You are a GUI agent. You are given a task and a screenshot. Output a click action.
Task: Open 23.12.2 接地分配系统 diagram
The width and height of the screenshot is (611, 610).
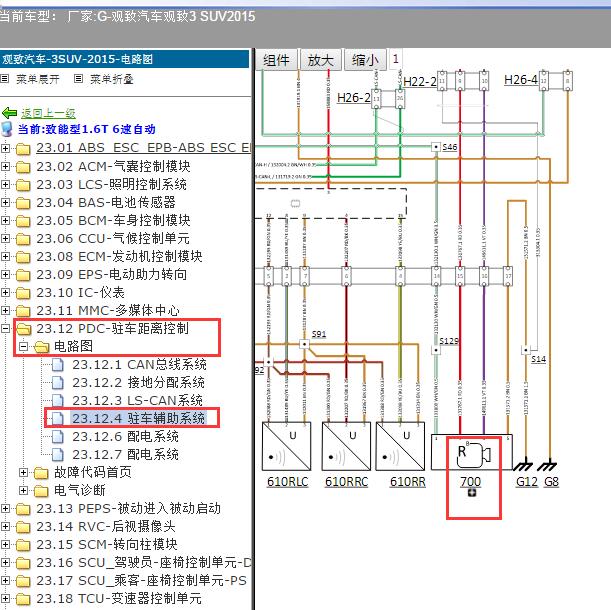tap(138, 382)
